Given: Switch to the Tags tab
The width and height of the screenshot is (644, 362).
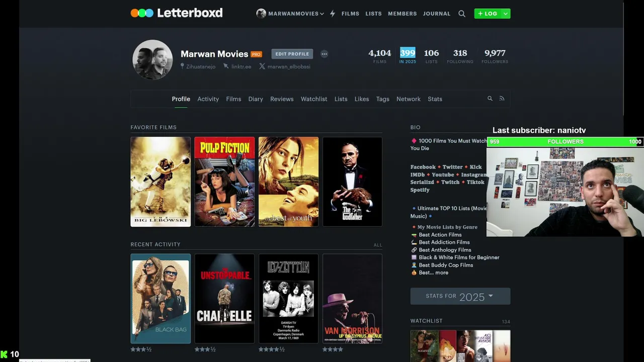Looking at the screenshot, I should (383, 99).
